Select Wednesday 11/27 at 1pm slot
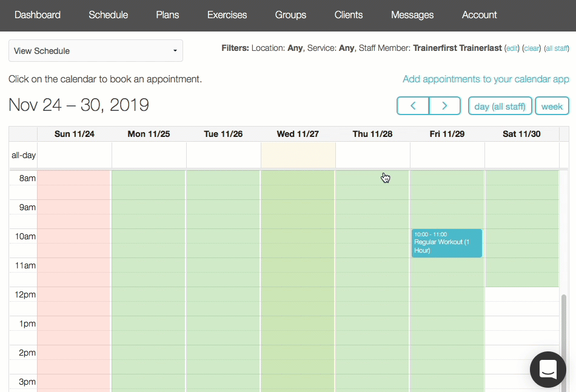 click(298, 324)
